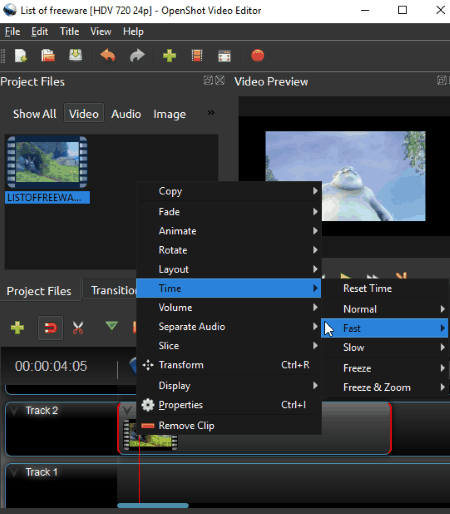This screenshot has height=514, width=450.
Task: Expand the Fast speed submenu
Action: click(385, 328)
